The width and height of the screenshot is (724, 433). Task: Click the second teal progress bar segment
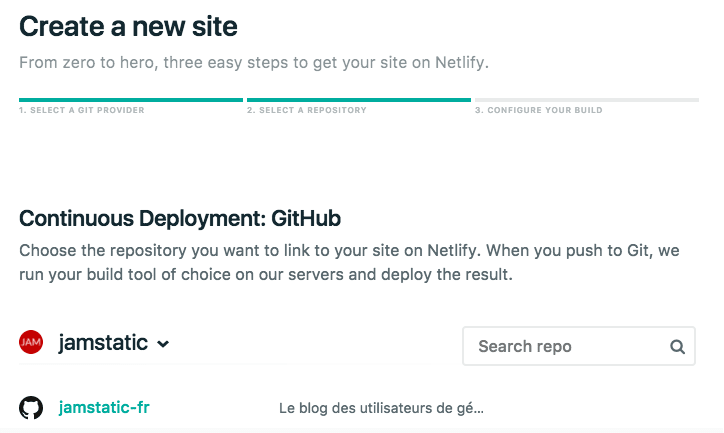(358, 100)
